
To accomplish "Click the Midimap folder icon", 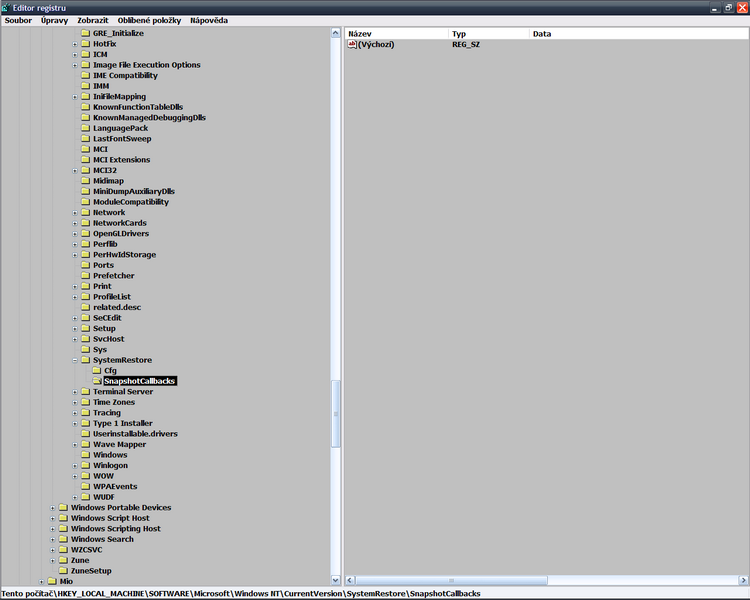I will click(86, 180).
